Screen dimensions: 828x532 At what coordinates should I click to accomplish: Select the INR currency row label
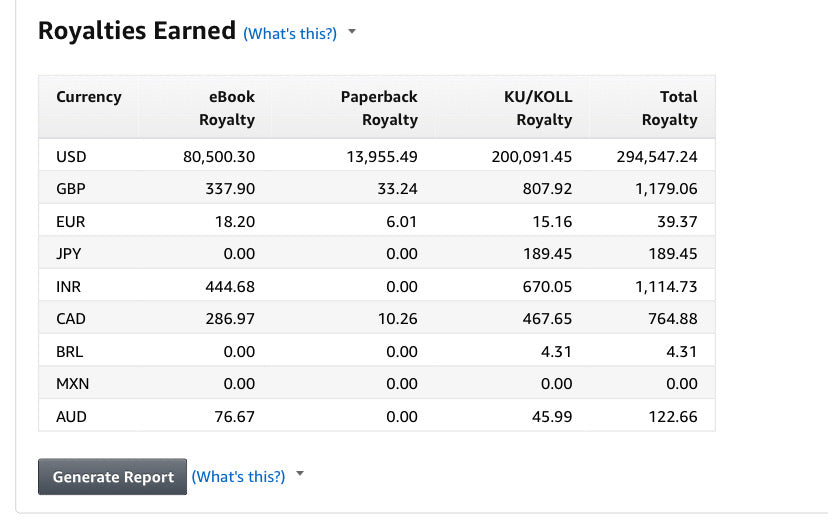pyautogui.click(x=70, y=286)
